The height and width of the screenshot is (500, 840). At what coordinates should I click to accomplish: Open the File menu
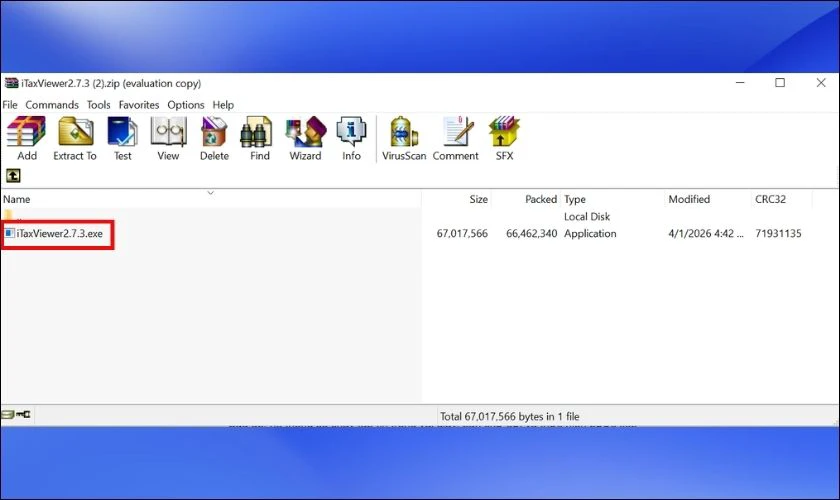pyautogui.click(x=10, y=105)
